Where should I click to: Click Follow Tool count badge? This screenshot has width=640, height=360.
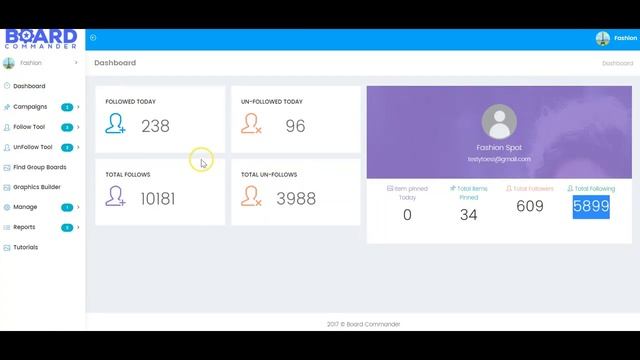[x=67, y=127]
